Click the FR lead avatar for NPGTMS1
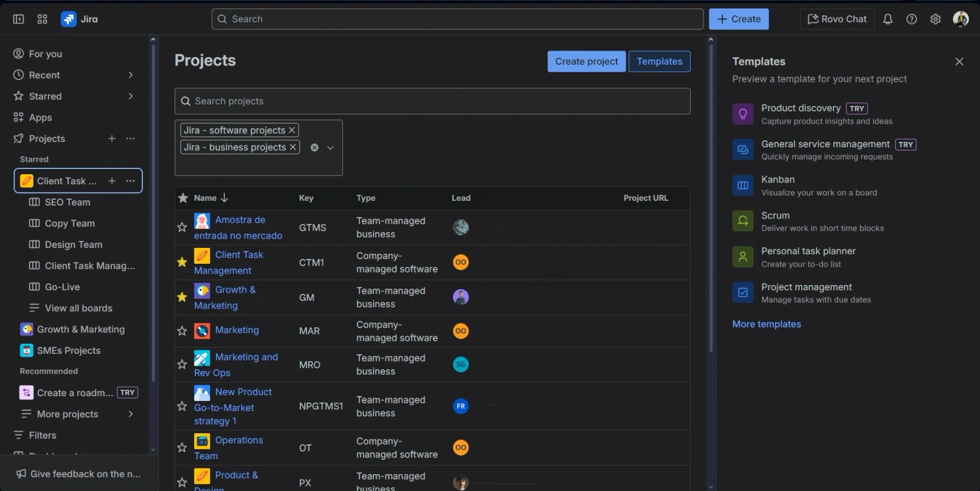 coord(461,406)
